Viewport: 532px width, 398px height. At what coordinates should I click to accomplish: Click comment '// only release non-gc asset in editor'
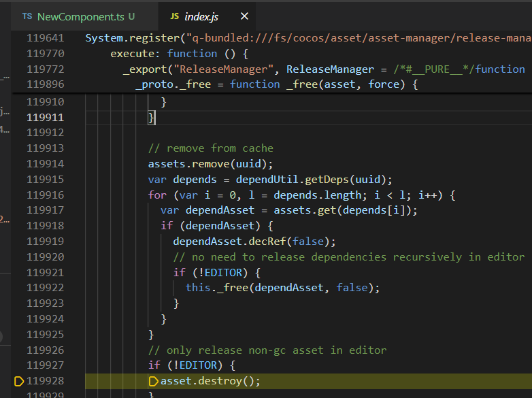[267, 350]
